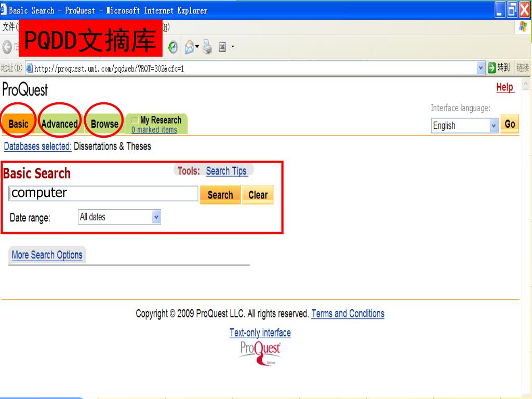This screenshot has width=532, height=399.
Task: Click the Print printer icon
Action: tap(207, 47)
